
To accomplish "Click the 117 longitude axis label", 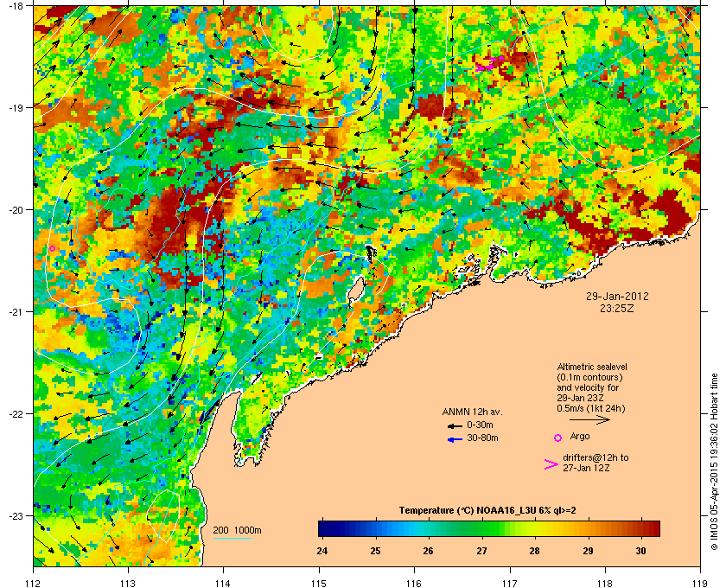I will tap(510, 583).
